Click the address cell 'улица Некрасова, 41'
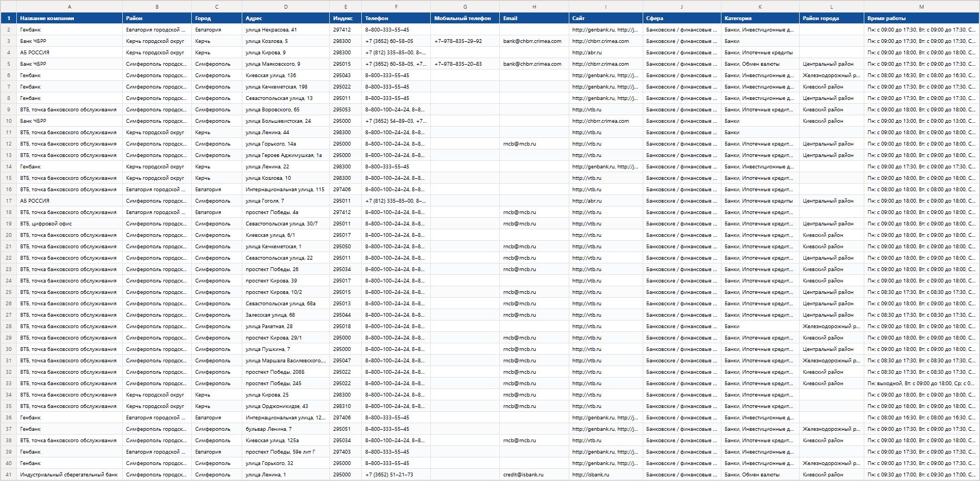Viewport: 980px width, 490px height. tap(286, 30)
